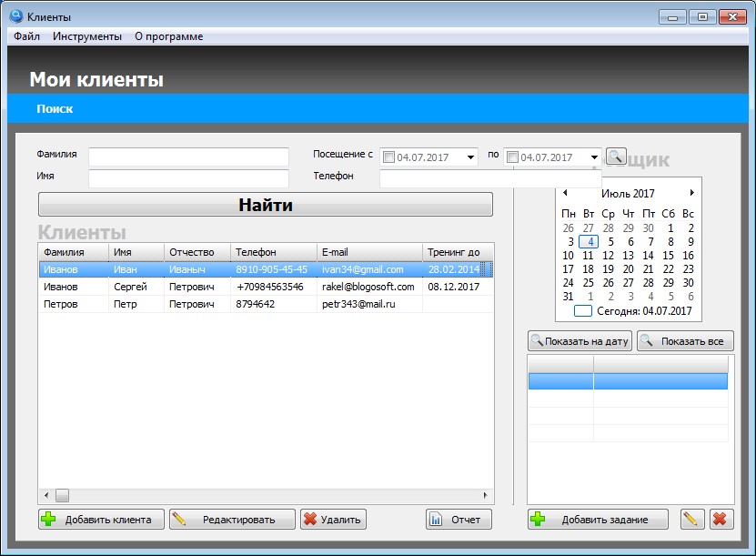Image resolution: width=756 pixels, height=556 pixels.
Task: Click the Показать все button
Action: click(685, 341)
